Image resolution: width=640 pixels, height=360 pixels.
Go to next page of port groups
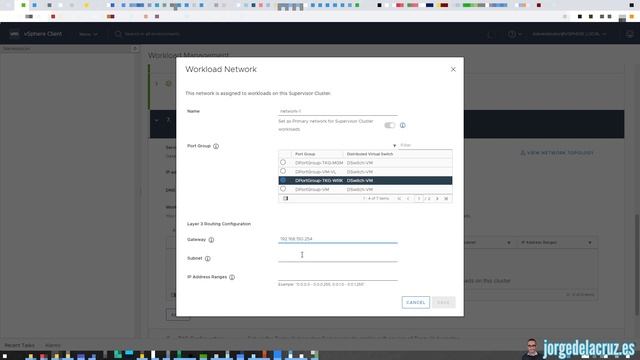click(x=437, y=199)
